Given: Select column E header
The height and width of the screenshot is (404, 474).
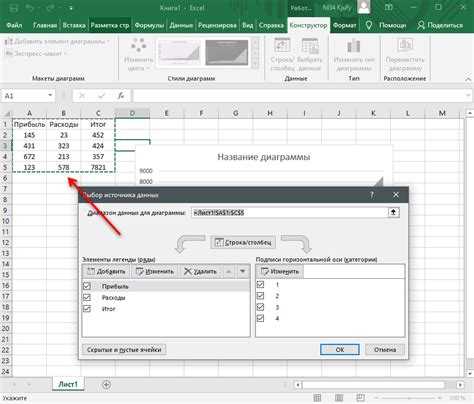Looking at the screenshot, I should pos(167,113).
